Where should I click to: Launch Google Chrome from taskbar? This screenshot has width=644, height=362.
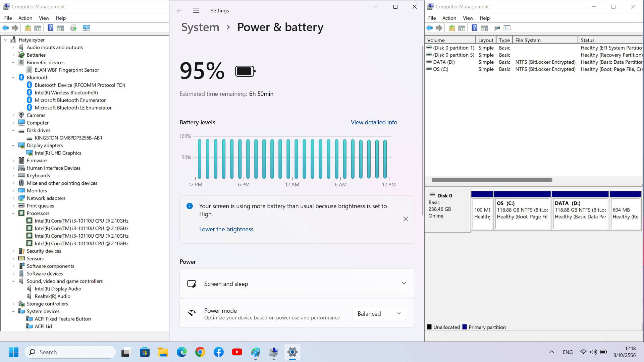coord(200,352)
